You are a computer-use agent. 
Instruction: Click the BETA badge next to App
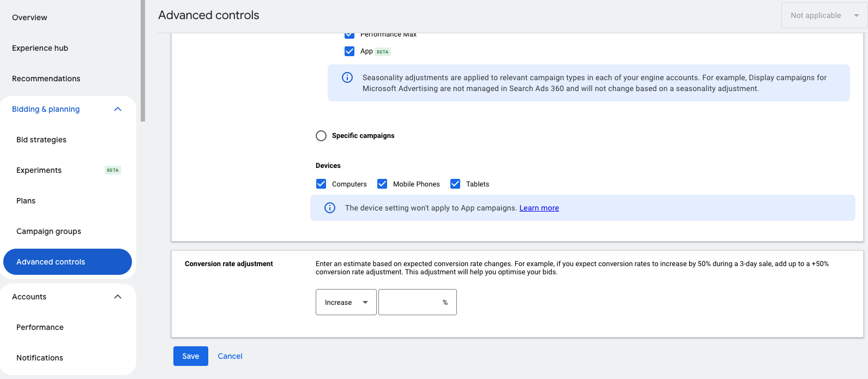click(383, 52)
